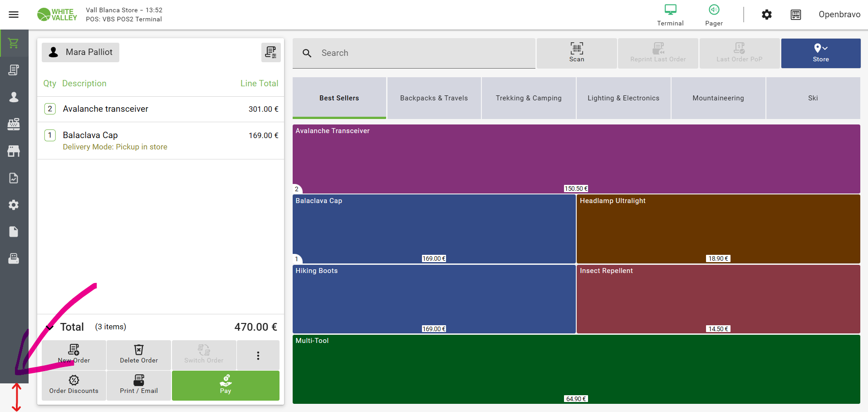The image size is (868, 412).
Task: Open the three-dot more actions menu
Action: [x=258, y=355]
